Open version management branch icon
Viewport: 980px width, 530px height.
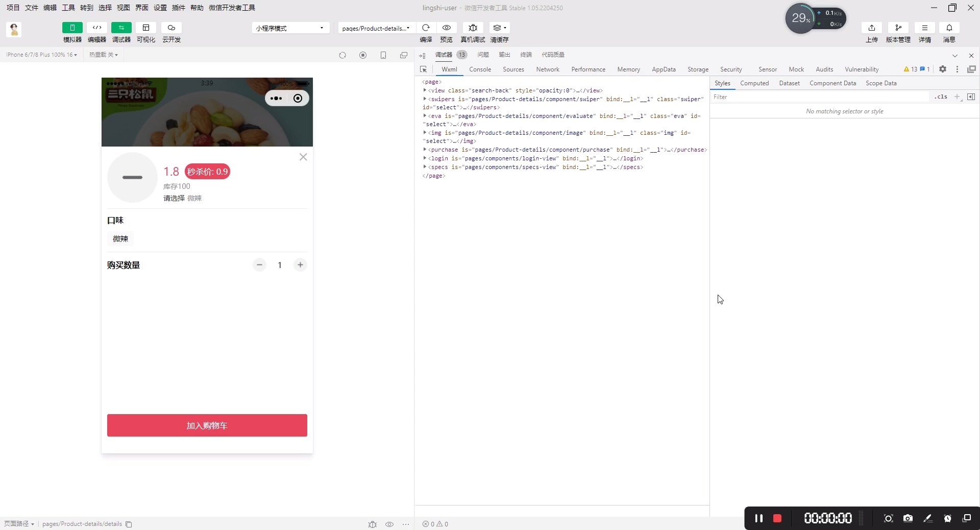(898, 28)
